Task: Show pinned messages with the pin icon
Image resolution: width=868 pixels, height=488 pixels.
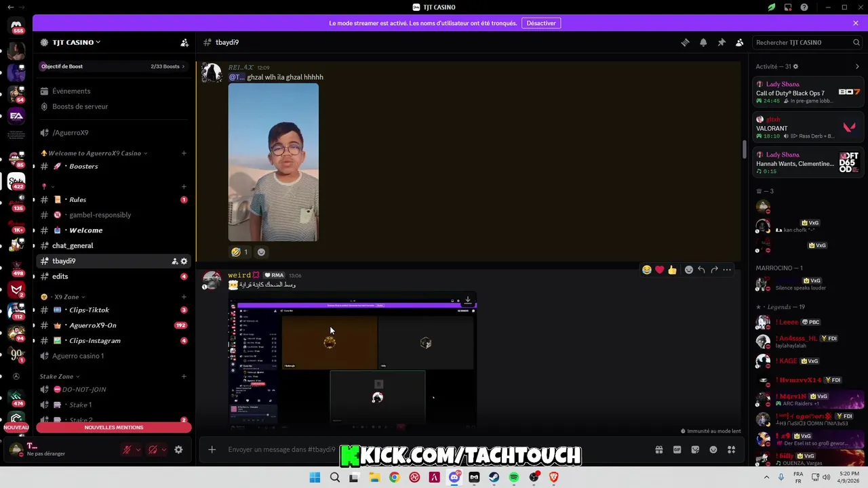Action: 722,42
